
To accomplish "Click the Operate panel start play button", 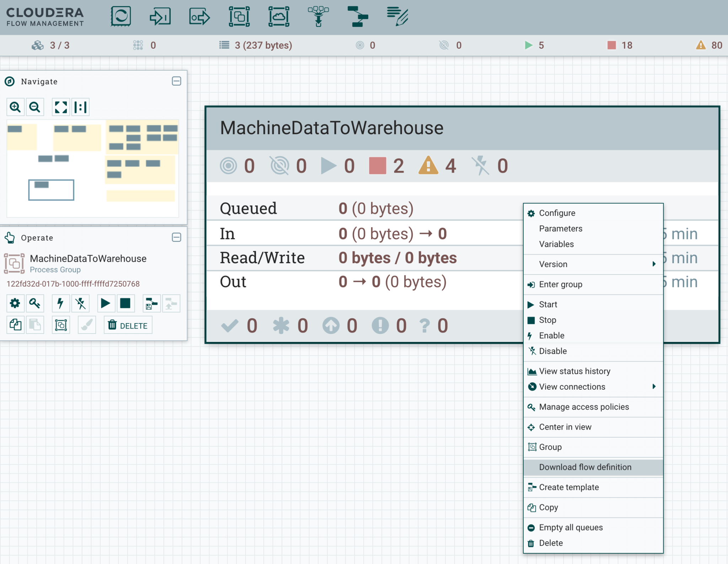I will click(106, 303).
